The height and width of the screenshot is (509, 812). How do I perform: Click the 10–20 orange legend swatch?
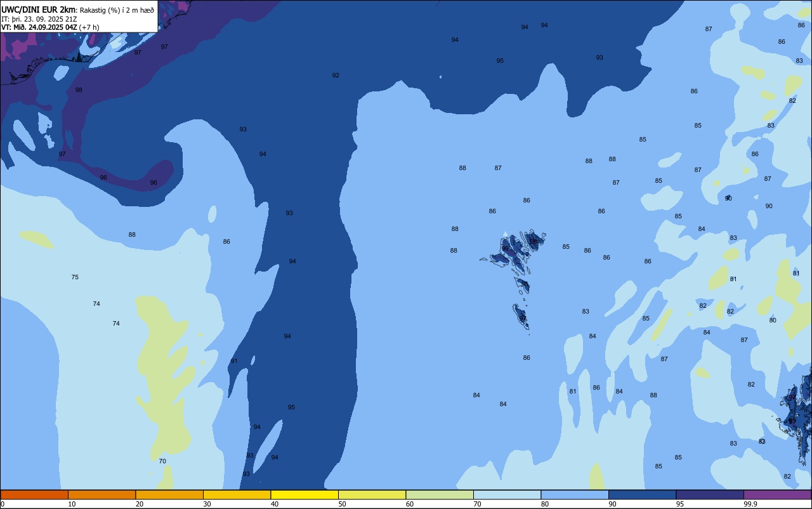tap(101, 494)
